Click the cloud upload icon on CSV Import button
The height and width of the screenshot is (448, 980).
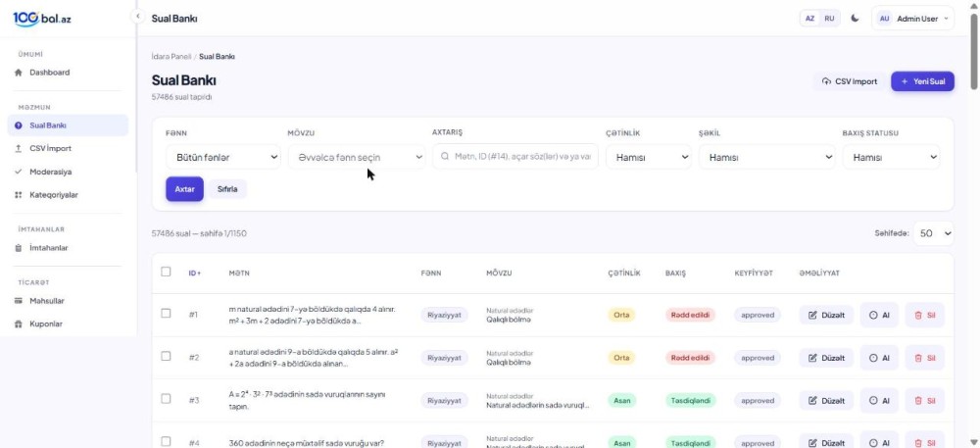click(826, 81)
